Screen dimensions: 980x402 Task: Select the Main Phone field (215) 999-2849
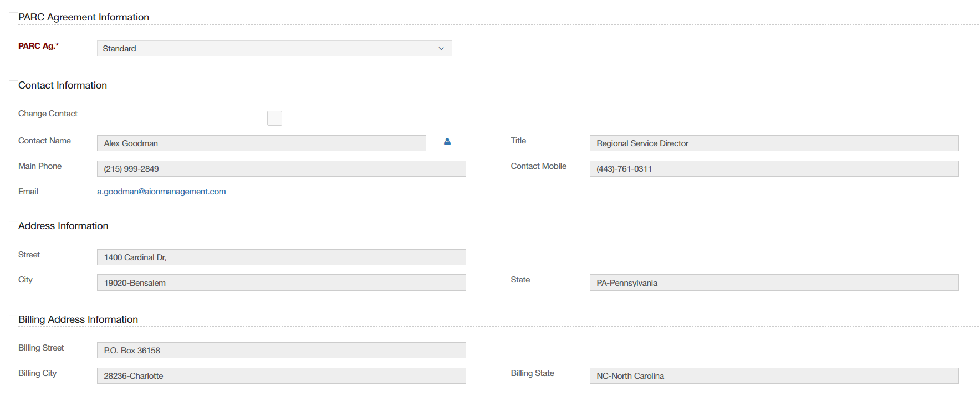coord(282,169)
